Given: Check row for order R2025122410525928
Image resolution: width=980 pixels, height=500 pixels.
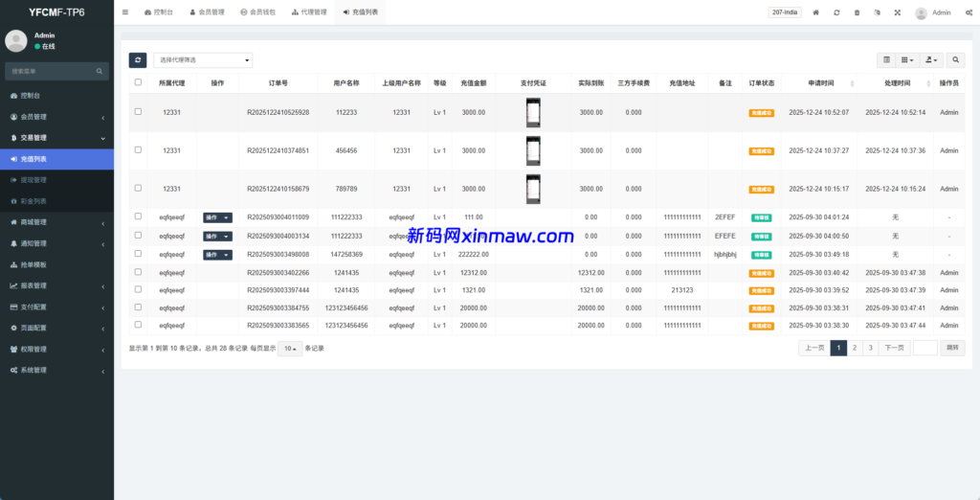Looking at the screenshot, I should tap(138, 111).
